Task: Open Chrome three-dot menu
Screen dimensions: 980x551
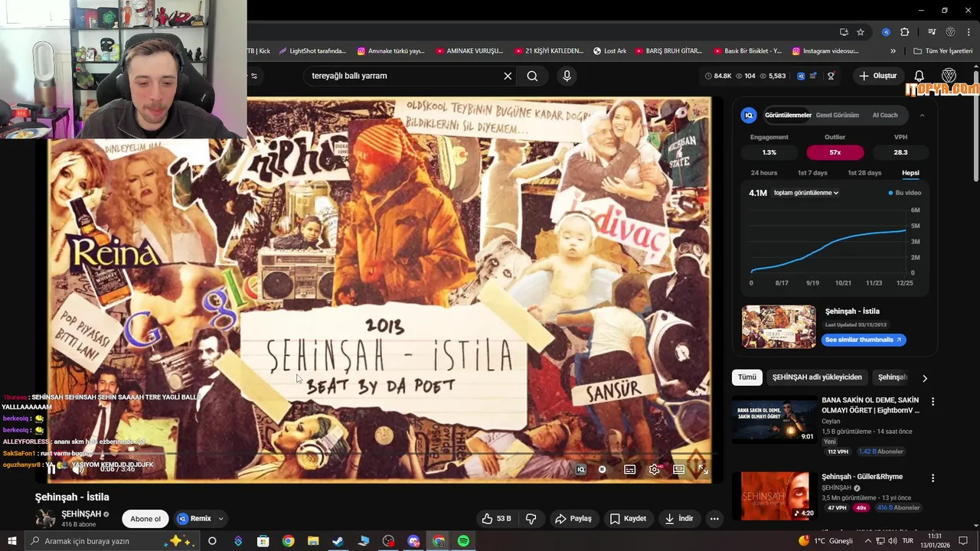Action: (969, 32)
